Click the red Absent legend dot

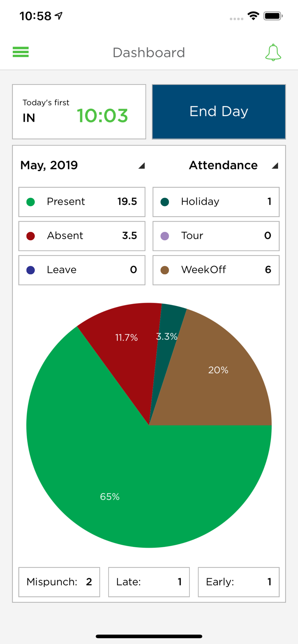31,236
